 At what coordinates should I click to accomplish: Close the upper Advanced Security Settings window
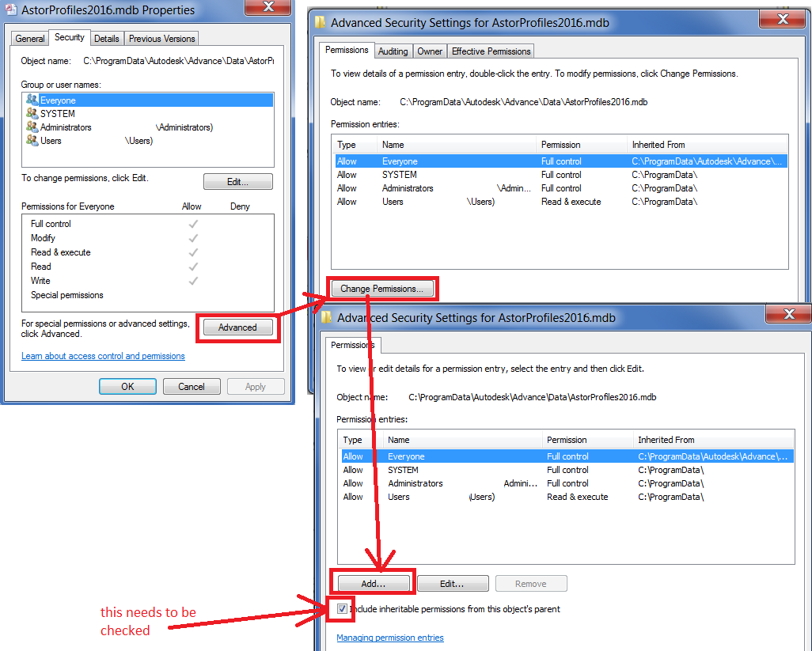[783, 20]
